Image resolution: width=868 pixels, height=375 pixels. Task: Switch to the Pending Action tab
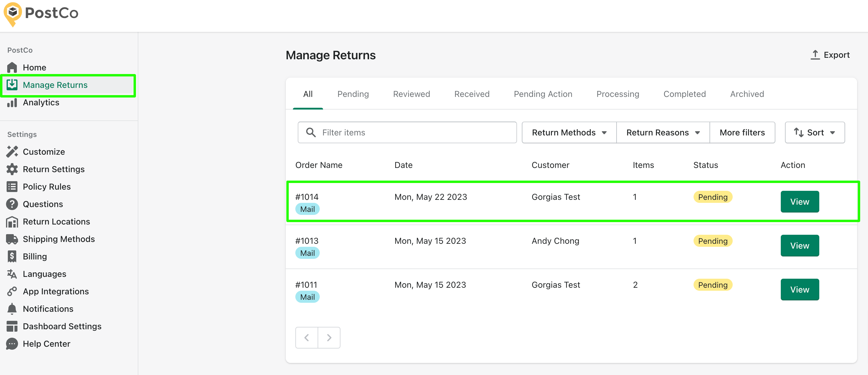coord(543,94)
